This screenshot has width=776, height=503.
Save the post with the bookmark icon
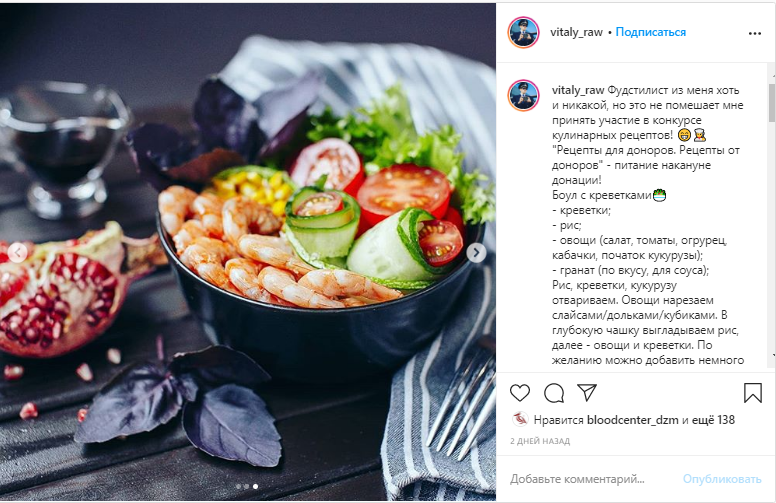(753, 393)
